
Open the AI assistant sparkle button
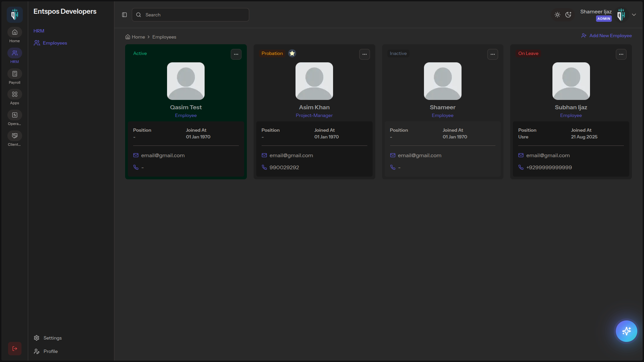tap(626, 331)
